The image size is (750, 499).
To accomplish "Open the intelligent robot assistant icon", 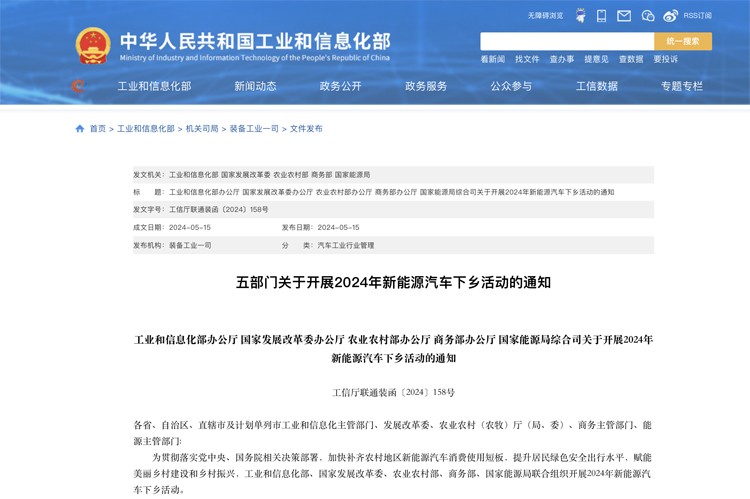I will tap(581, 16).
